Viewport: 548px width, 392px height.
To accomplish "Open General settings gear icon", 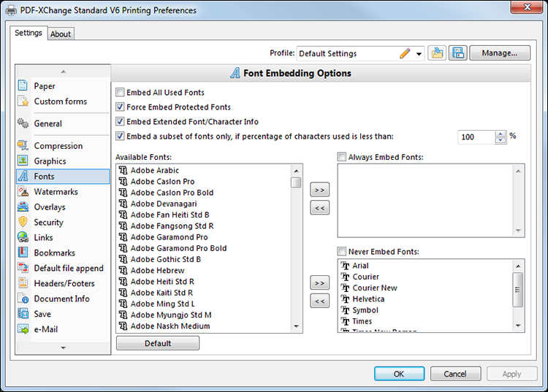I will 23,123.
